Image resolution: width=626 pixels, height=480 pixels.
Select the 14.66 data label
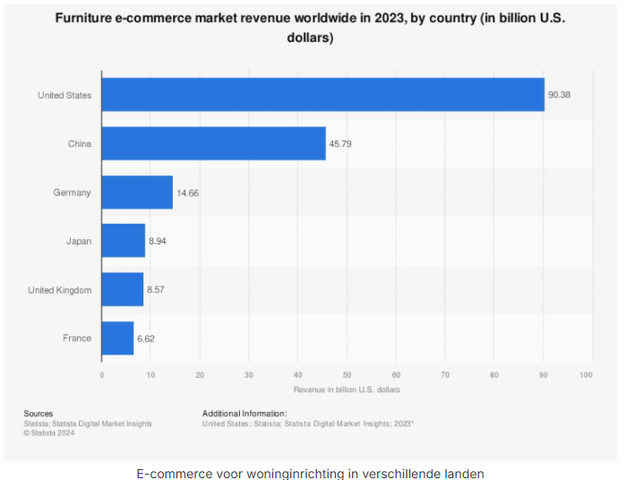pos(188,192)
